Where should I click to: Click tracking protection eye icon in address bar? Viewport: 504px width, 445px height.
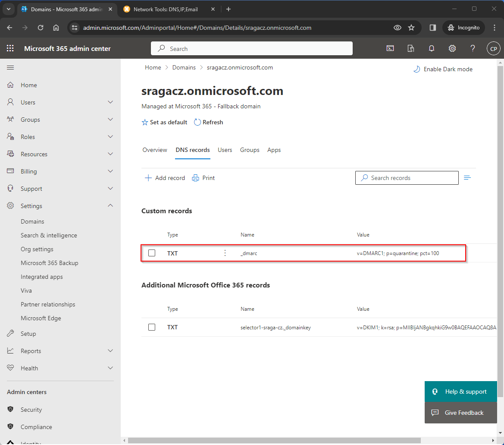coord(397,28)
